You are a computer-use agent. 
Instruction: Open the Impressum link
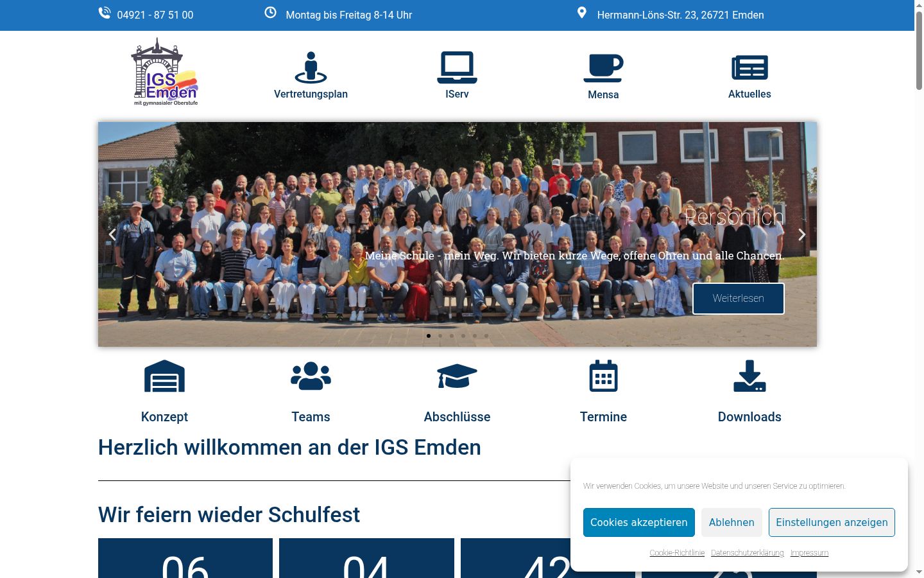pyautogui.click(x=809, y=553)
